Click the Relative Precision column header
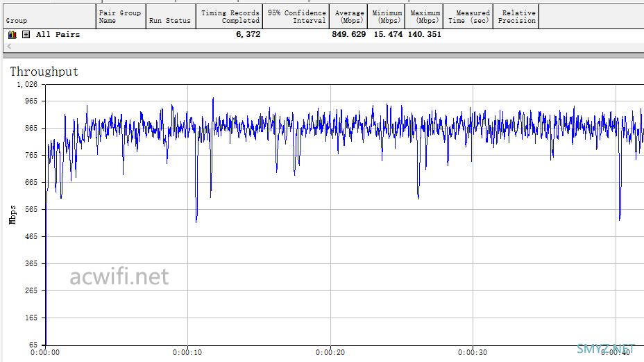The width and height of the screenshot is (644, 362). [x=517, y=17]
